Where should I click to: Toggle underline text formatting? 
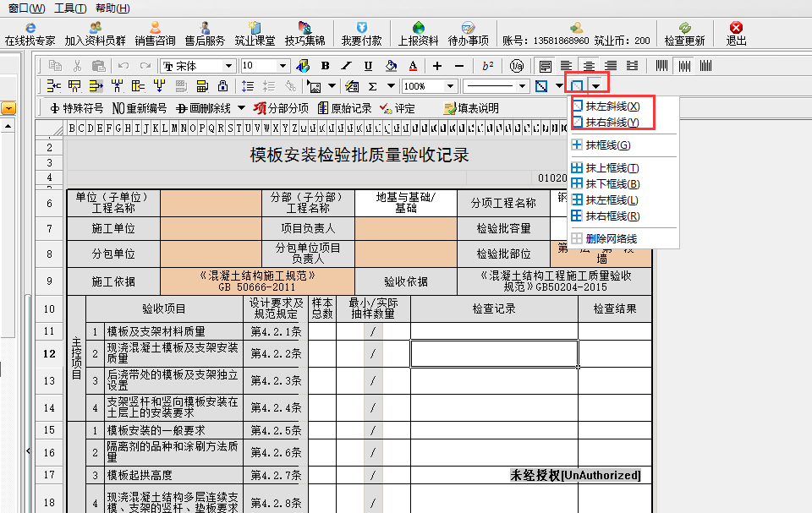click(x=368, y=66)
